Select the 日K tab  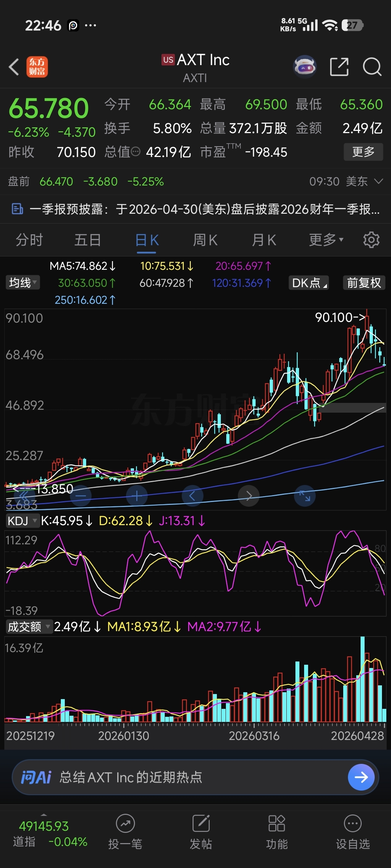(x=147, y=240)
